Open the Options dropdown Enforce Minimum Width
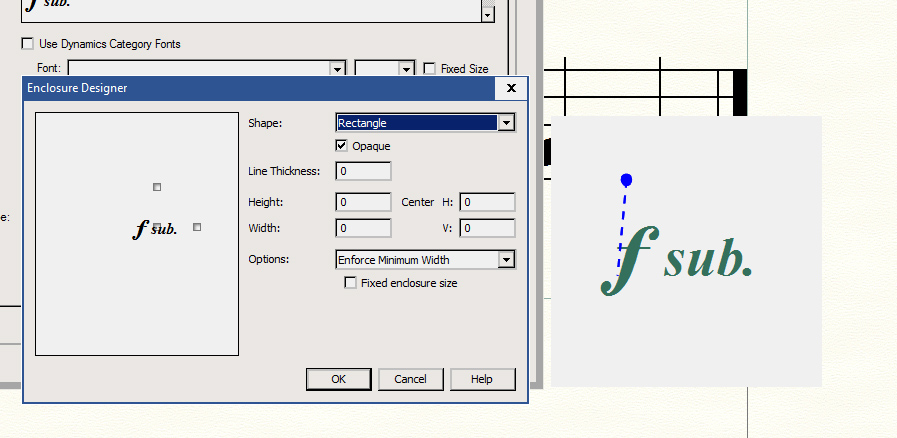The width and height of the screenshot is (897, 438). click(x=426, y=260)
